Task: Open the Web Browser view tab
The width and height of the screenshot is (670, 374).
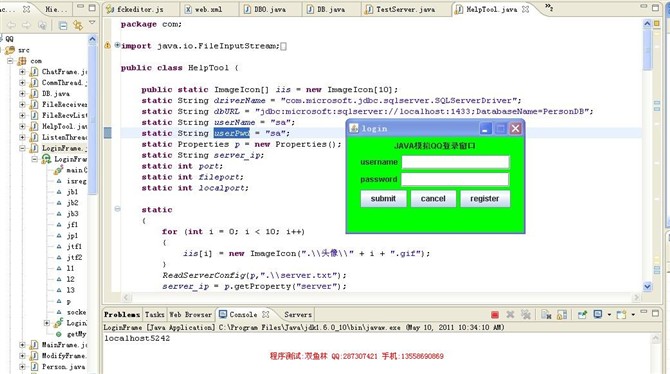Action: [191, 314]
